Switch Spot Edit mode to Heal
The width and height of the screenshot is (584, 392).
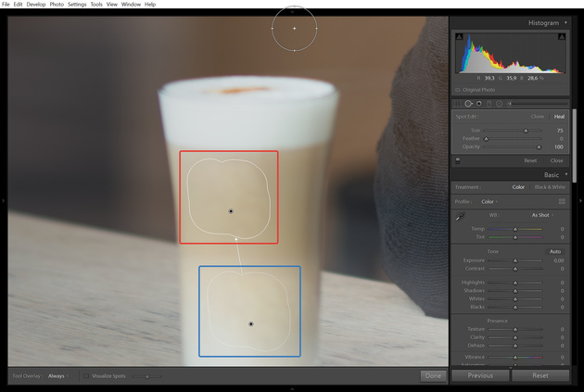tap(559, 117)
